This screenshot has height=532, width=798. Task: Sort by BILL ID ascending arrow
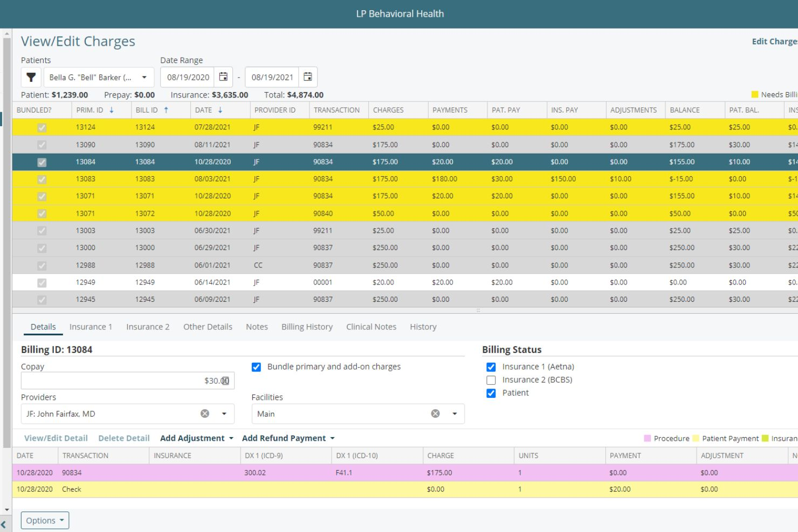(166, 110)
